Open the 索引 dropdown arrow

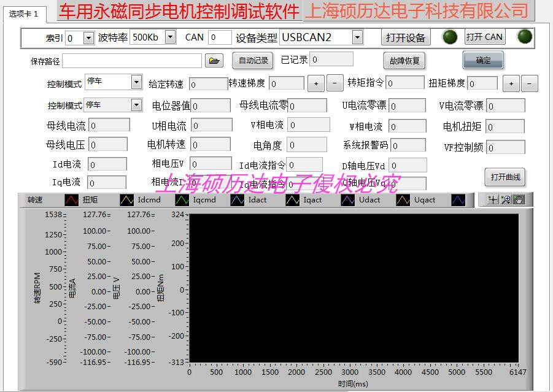88,37
